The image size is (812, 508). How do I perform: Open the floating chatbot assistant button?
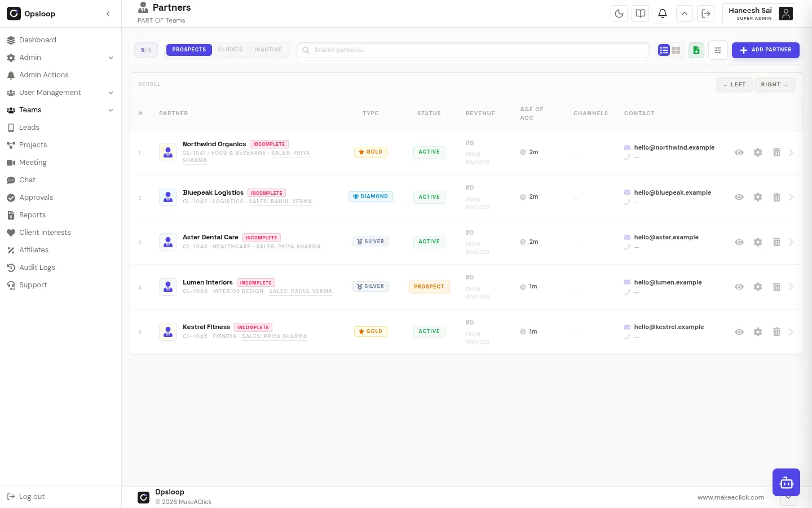tap(786, 483)
